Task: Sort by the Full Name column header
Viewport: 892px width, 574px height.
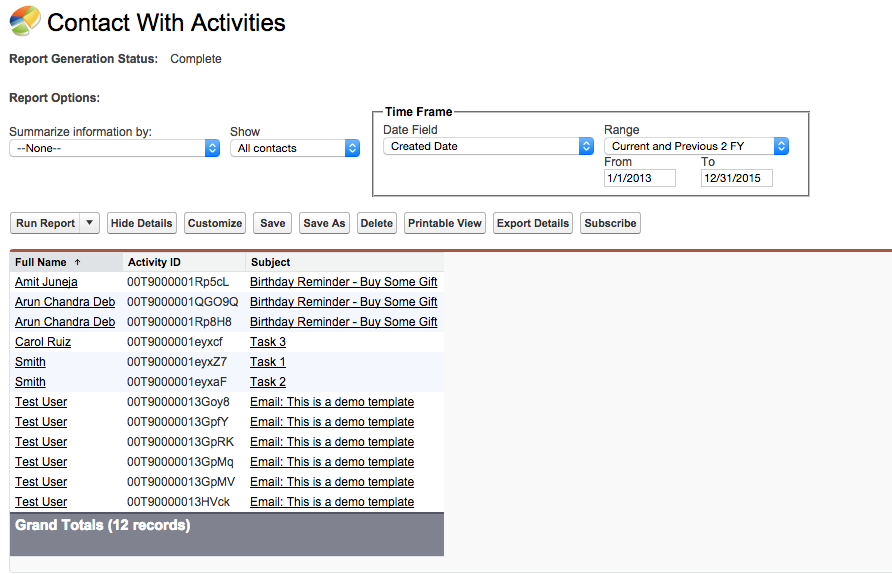Action: [40, 262]
